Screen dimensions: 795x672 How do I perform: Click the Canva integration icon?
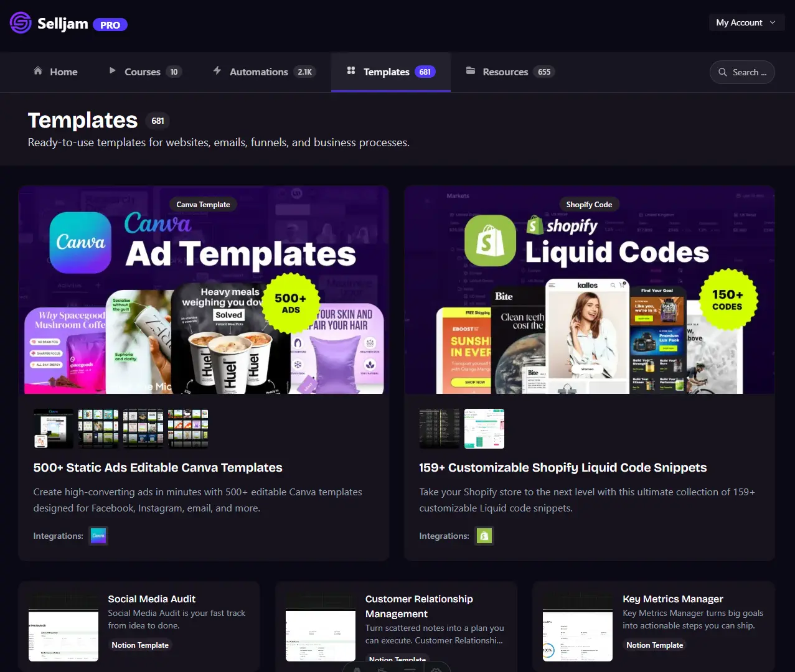click(98, 536)
